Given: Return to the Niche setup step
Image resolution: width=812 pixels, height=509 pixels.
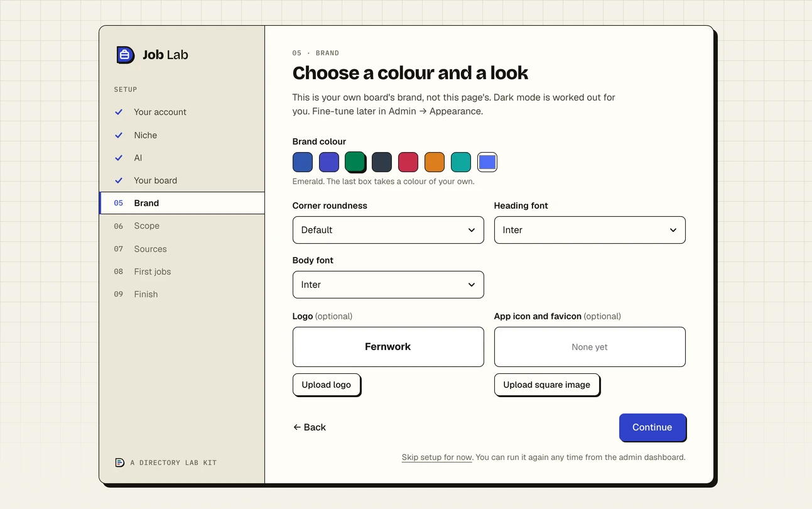Looking at the screenshot, I should tap(182, 135).
